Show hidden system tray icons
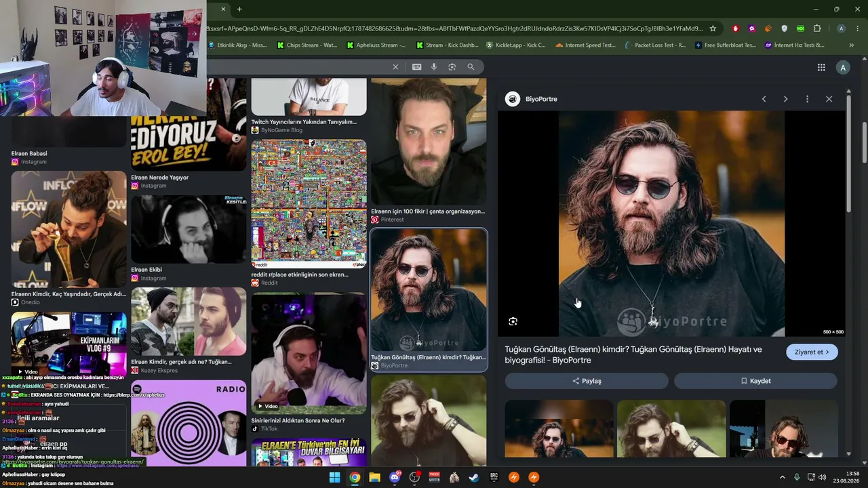The height and width of the screenshot is (488, 868). click(x=782, y=477)
